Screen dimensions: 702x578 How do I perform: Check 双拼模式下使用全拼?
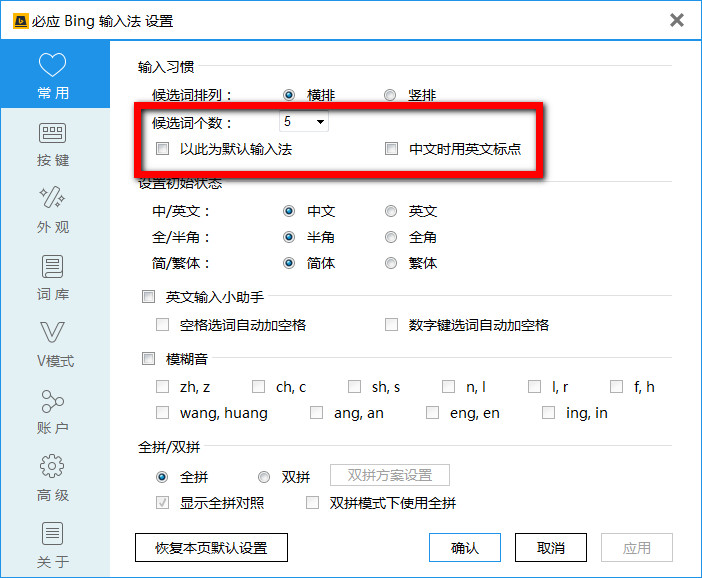pyautogui.click(x=312, y=503)
